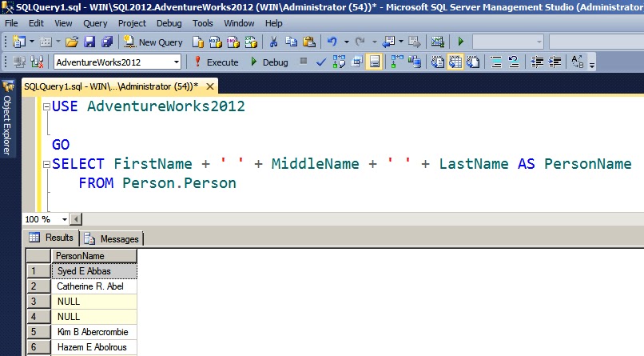Viewport: 644px width, 356px height.
Task: Open the Project menu
Action: tap(132, 23)
